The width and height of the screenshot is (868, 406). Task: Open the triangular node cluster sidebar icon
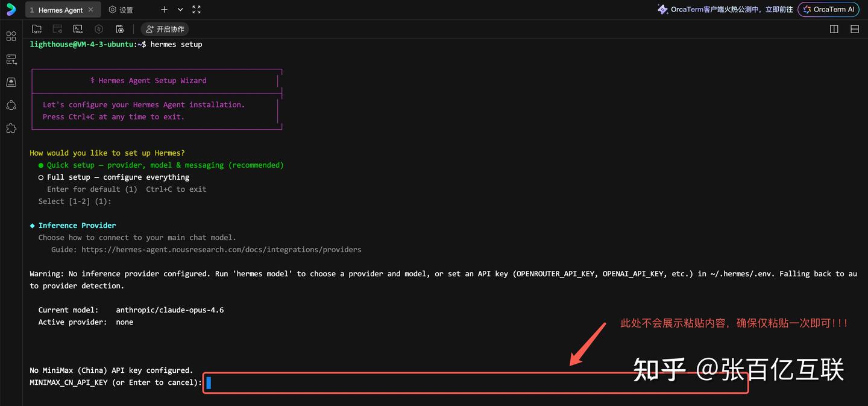11,105
